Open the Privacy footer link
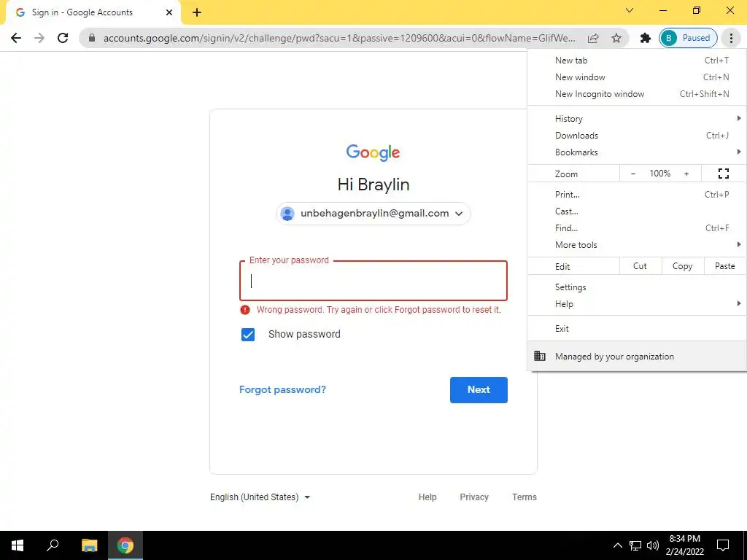This screenshot has width=747, height=560. 474,497
